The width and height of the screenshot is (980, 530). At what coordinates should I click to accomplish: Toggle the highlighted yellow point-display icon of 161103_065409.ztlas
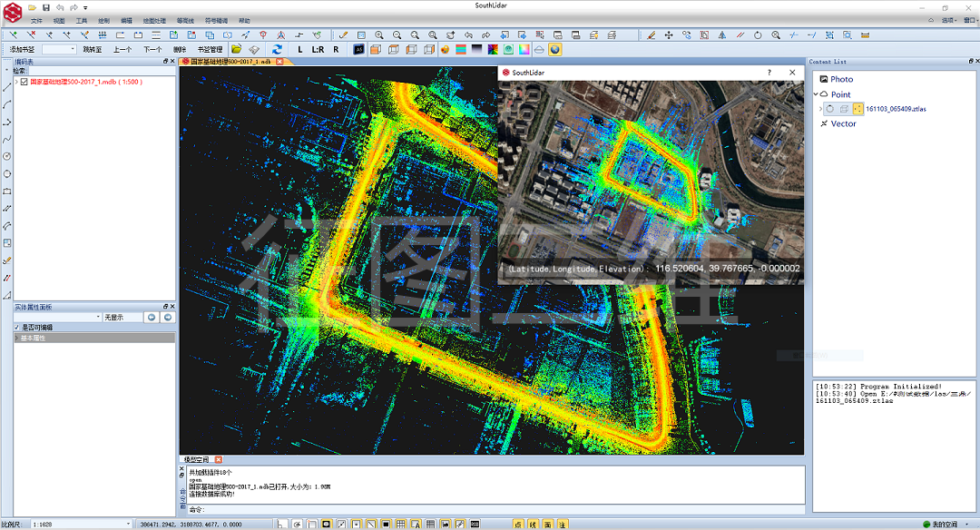point(857,109)
